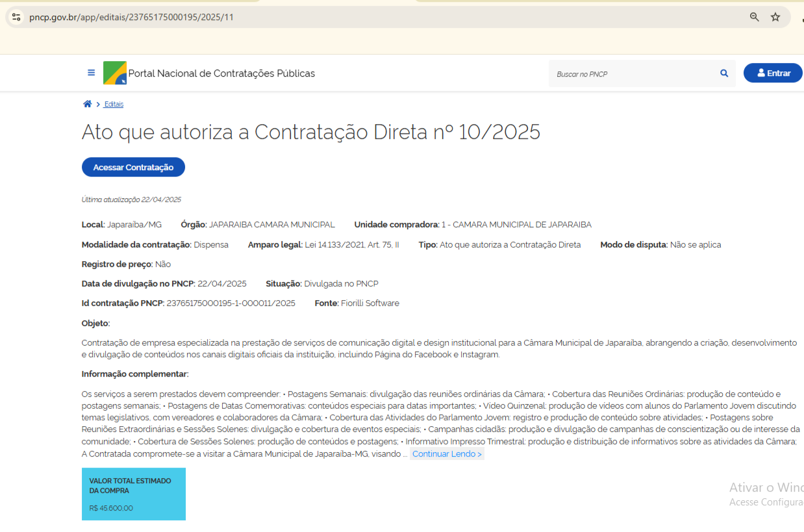804x532 pixels.
Task: Open the Editais breadcrumb link
Action: pyautogui.click(x=114, y=105)
